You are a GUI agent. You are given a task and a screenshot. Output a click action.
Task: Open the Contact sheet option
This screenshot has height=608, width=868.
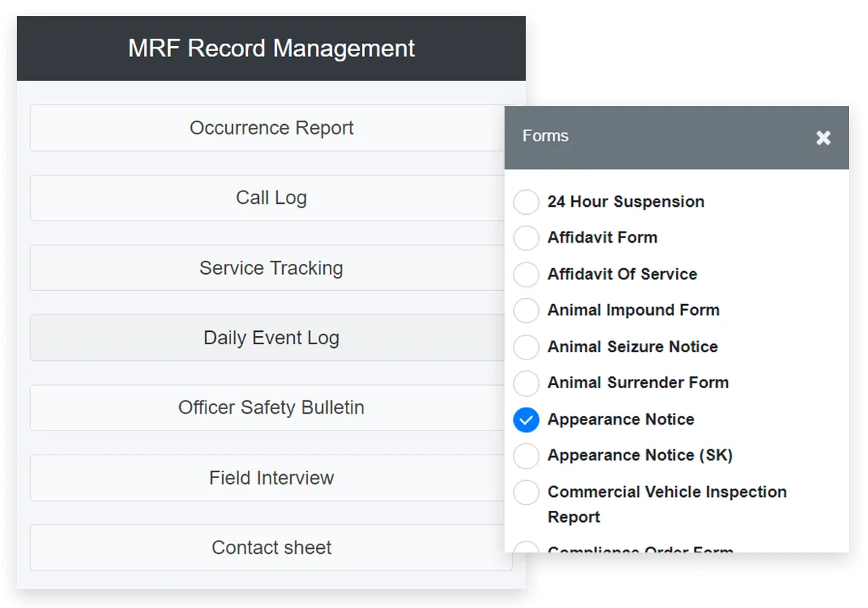(x=271, y=547)
